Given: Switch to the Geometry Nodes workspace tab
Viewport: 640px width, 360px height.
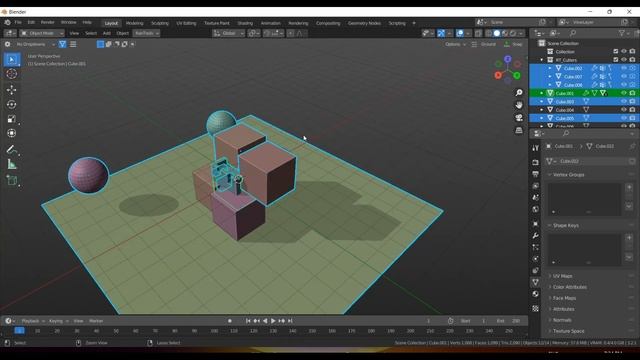Looking at the screenshot, I should (364, 23).
